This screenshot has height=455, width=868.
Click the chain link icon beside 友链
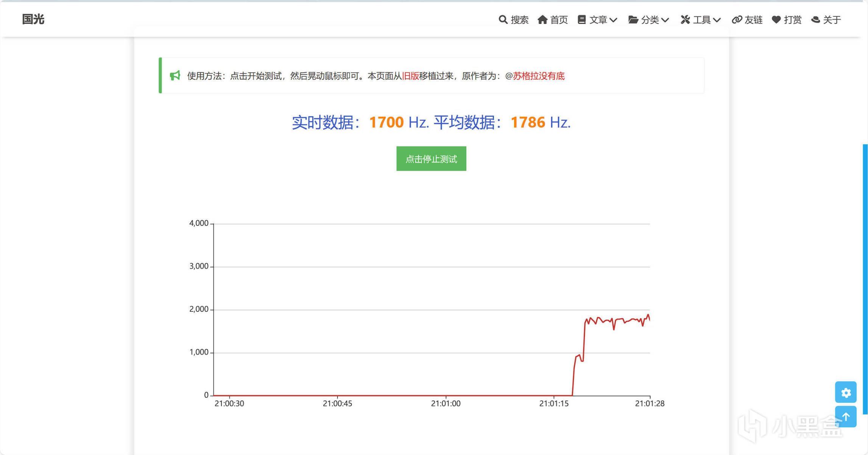pos(737,19)
